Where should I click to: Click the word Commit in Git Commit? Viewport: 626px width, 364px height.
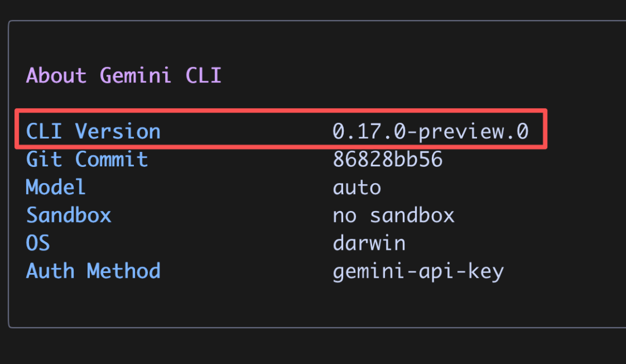[111, 159]
